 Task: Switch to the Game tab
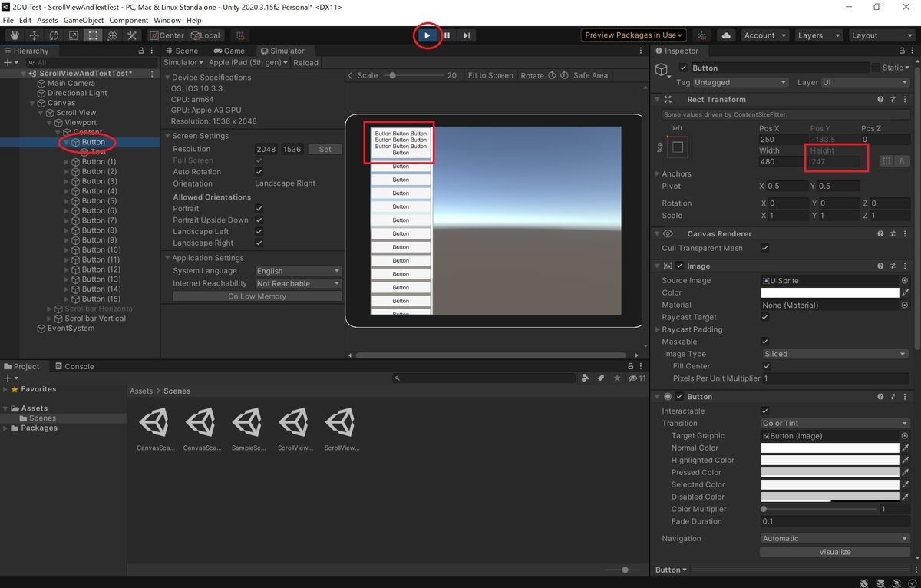229,51
